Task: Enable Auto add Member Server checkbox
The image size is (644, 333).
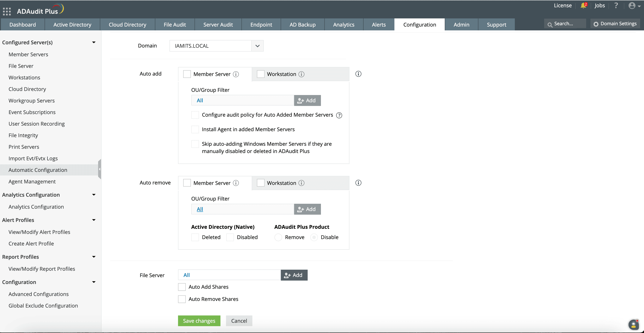Action: coord(187,74)
